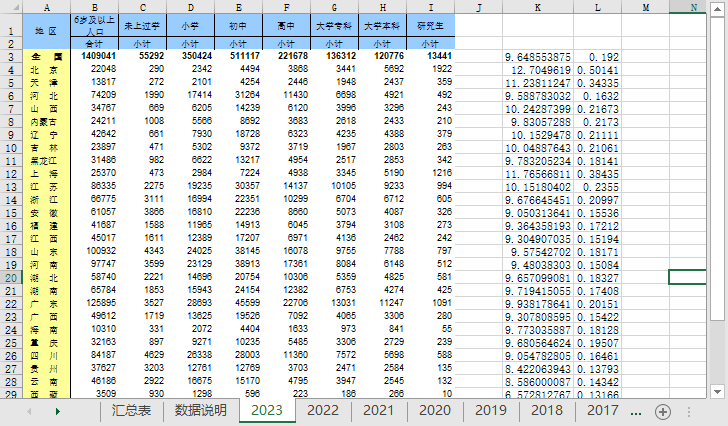Click the 研究生 header cell
This screenshot has height=426, width=728.
430,26
